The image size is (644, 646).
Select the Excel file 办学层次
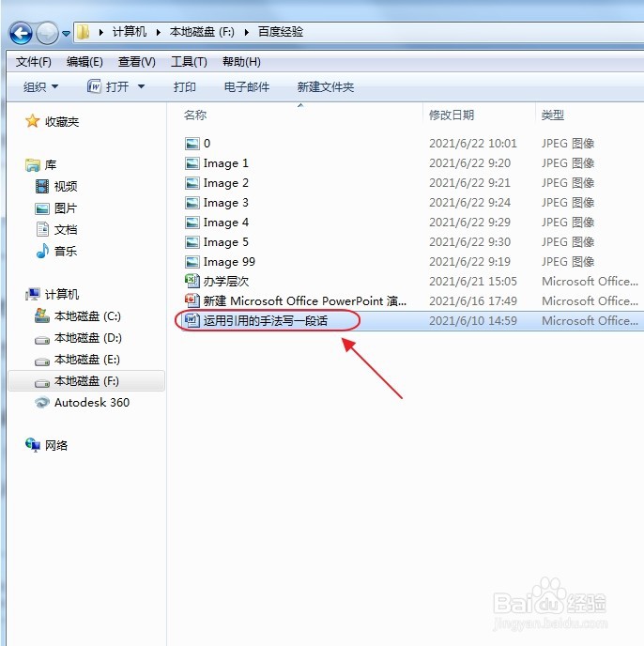tap(217, 282)
